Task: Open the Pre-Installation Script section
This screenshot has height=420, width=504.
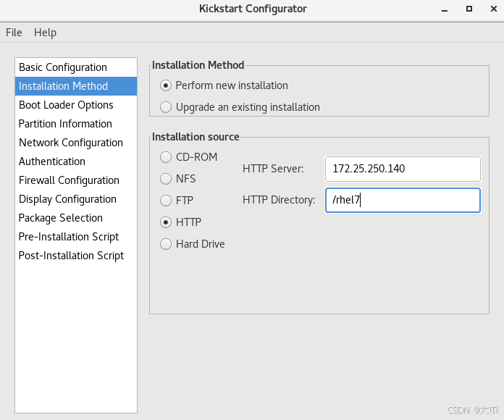Action: tap(76, 237)
